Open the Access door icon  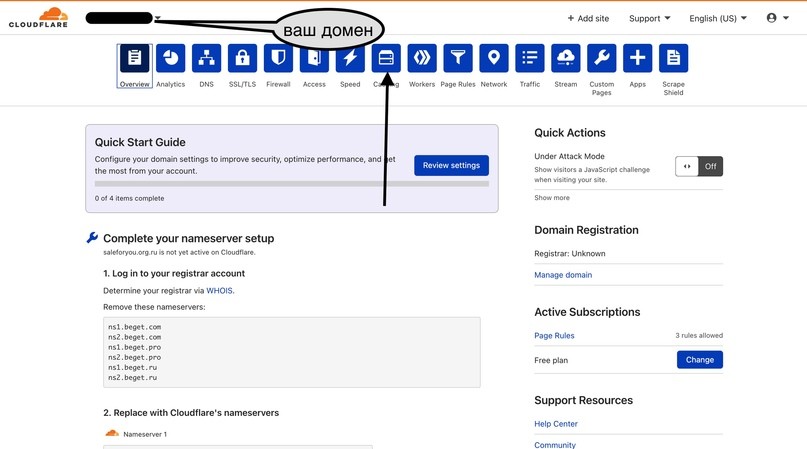(314, 58)
